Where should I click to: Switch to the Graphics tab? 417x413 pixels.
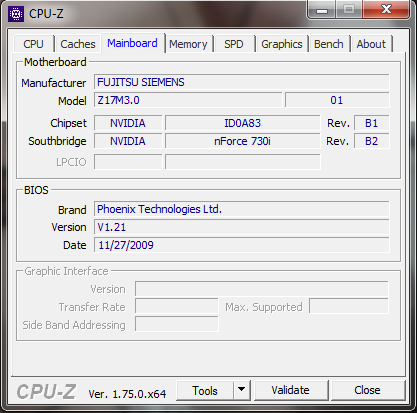(282, 44)
